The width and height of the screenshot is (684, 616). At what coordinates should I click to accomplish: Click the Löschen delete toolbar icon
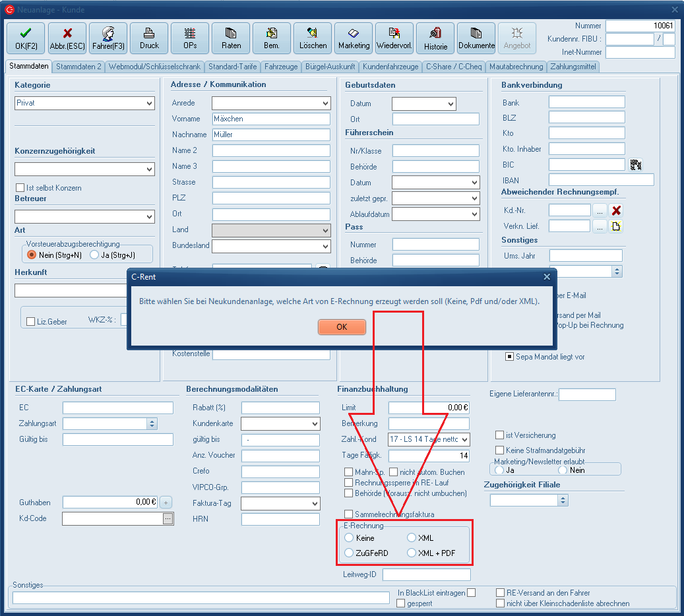point(313,38)
